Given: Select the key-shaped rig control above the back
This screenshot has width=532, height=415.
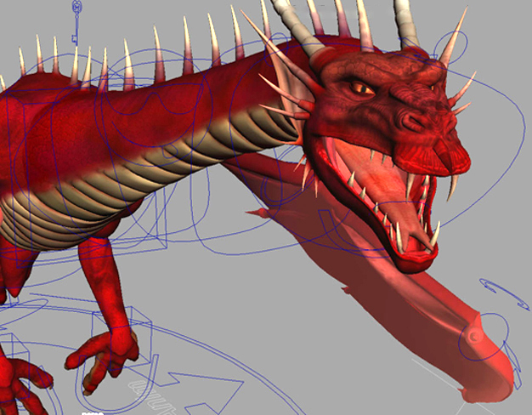Looking at the screenshot, I should click(x=76, y=23).
